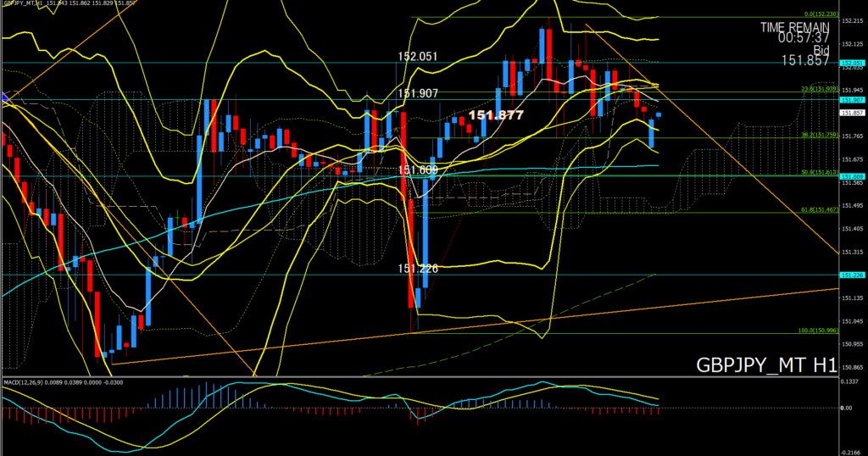Click the large 151.857 bid value
Screen dimensions: 868x456
pos(805,61)
